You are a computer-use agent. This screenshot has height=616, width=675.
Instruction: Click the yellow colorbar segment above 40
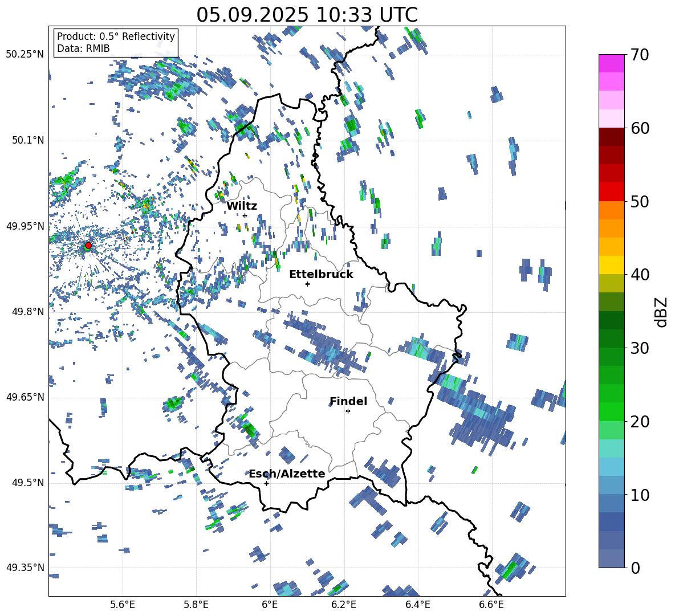[611, 265]
